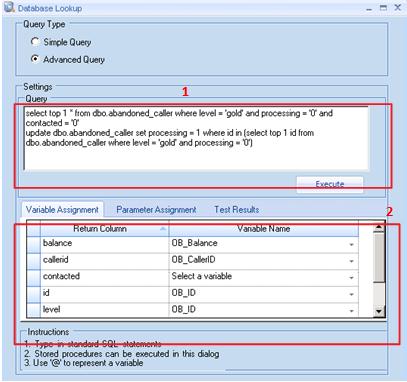Open the OB_Balance variable dropdown
The height and width of the screenshot is (382, 407).
[351, 245]
